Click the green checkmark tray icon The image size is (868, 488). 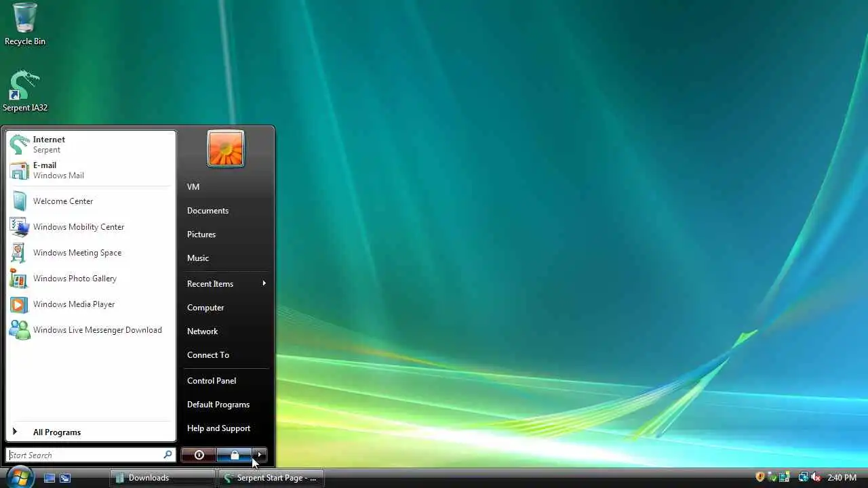coord(772,478)
